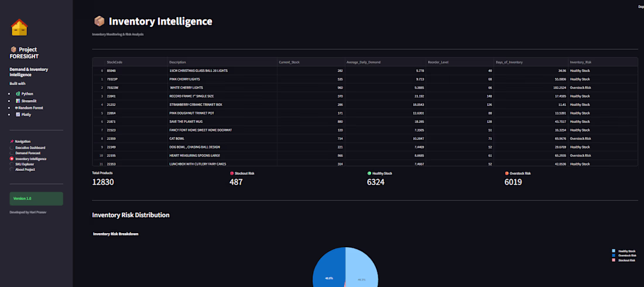Screen dimensions: 644x287
Task: Click stock code 79323P cell
Action: [136, 79]
